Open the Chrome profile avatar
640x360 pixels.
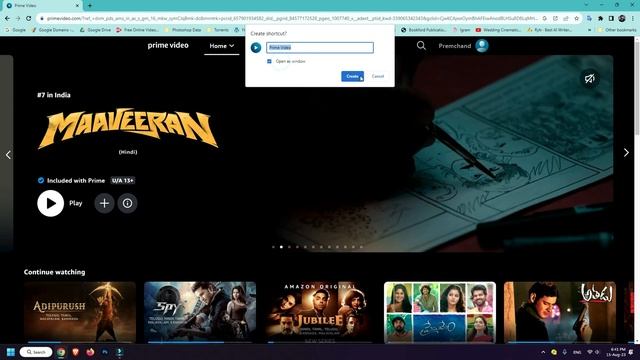(622, 18)
